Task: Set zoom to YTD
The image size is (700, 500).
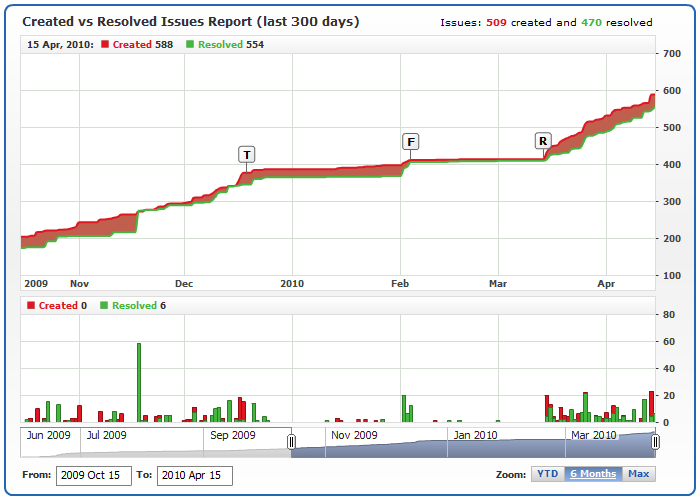Action: click(x=547, y=474)
